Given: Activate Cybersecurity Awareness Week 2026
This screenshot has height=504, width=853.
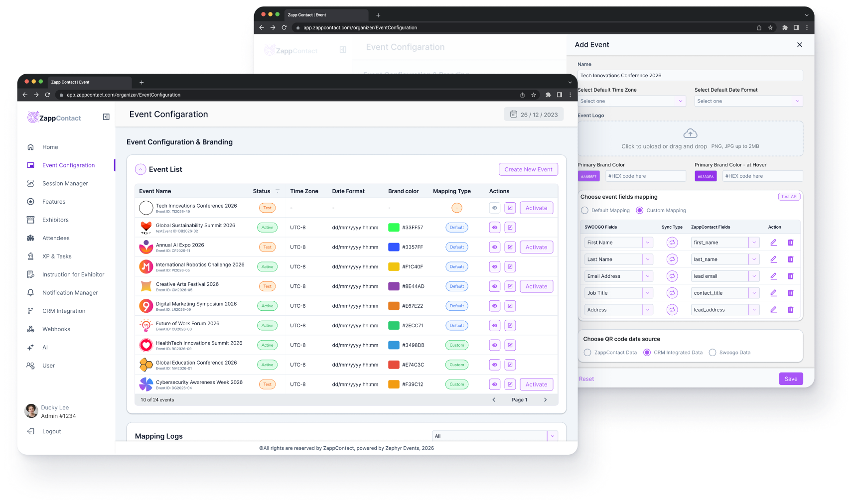Looking at the screenshot, I should point(536,384).
